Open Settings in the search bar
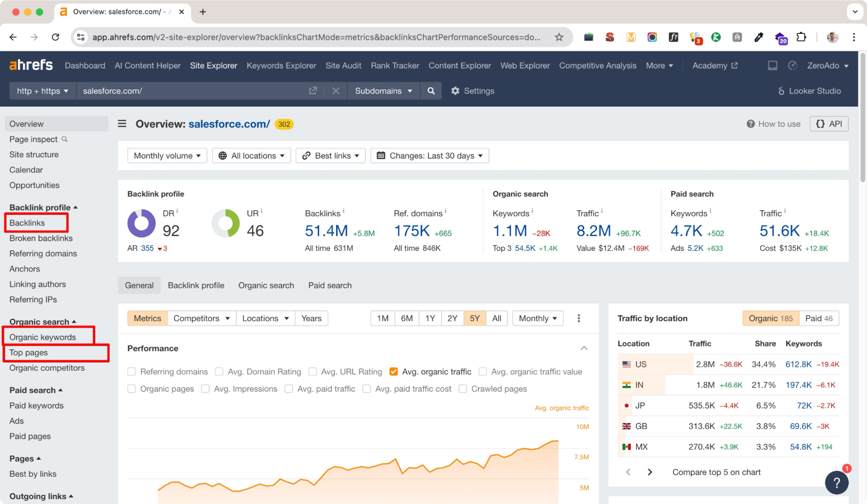This screenshot has width=867, height=504. pos(472,91)
